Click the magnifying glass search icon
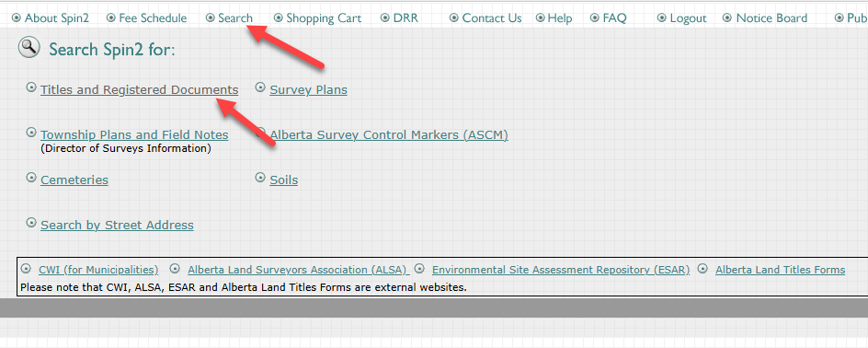This screenshot has width=868, height=348. coord(29,48)
